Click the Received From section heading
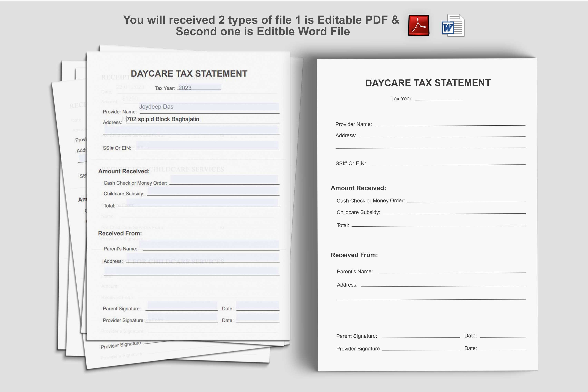The width and height of the screenshot is (588, 392). click(x=120, y=233)
